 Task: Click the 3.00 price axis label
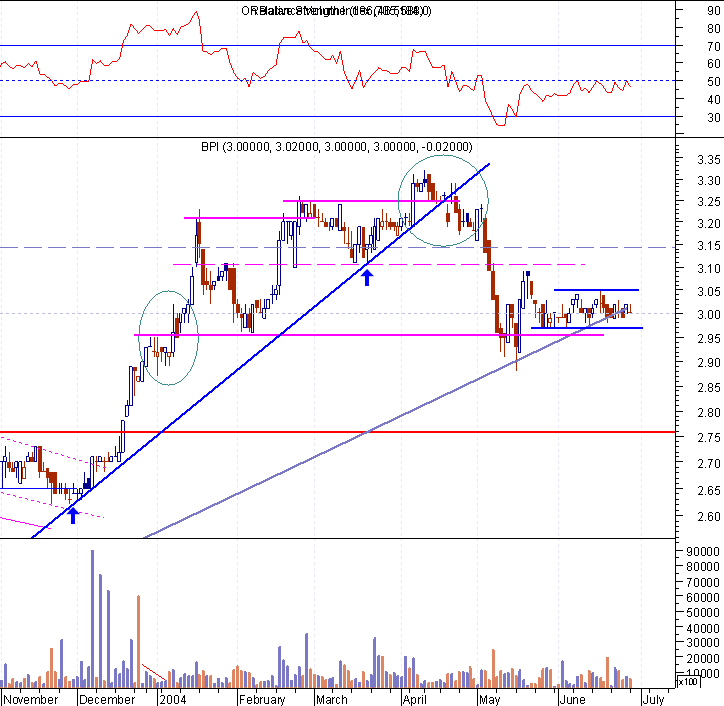click(x=709, y=314)
